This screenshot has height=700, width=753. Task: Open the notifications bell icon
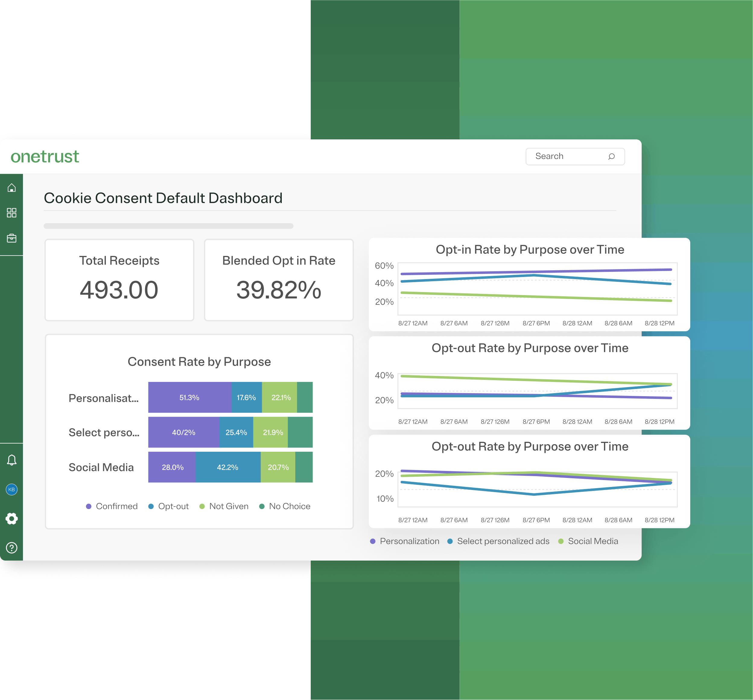click(x=12, y=460)
